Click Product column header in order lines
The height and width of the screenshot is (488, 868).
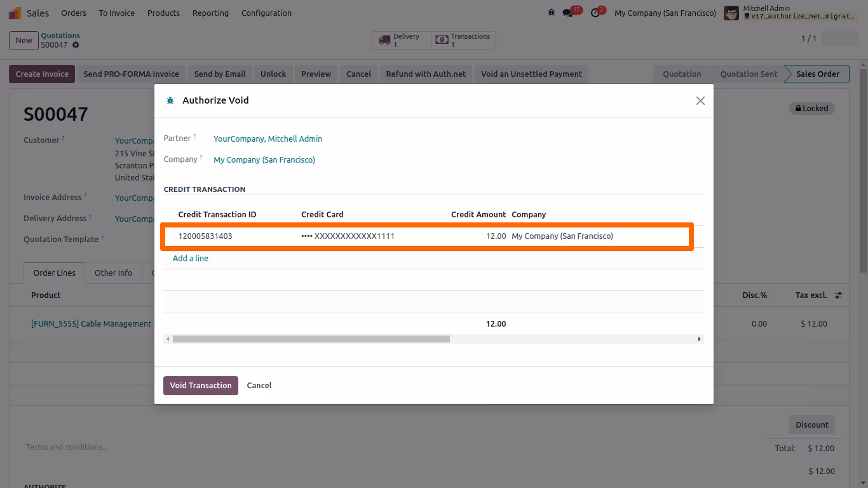[x=46, y=295]
